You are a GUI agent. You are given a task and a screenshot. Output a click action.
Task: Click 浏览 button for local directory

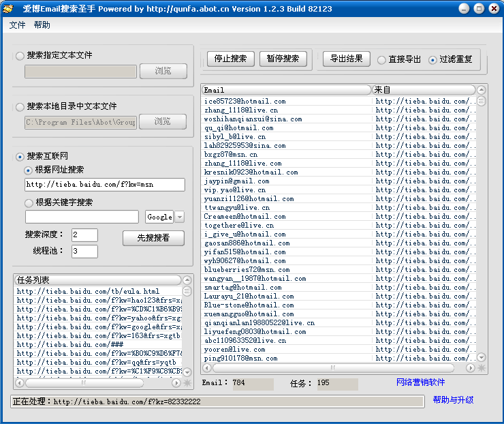click(x=163, y=121)
